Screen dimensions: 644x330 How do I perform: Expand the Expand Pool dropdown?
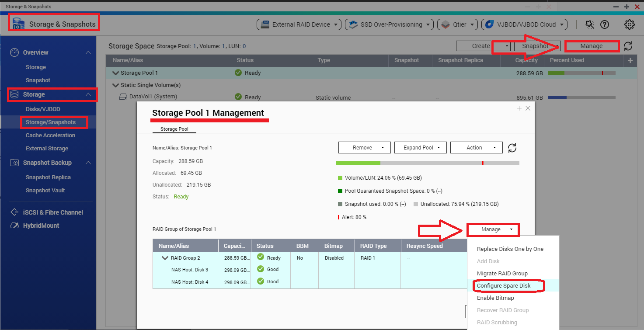pos(420,148)
